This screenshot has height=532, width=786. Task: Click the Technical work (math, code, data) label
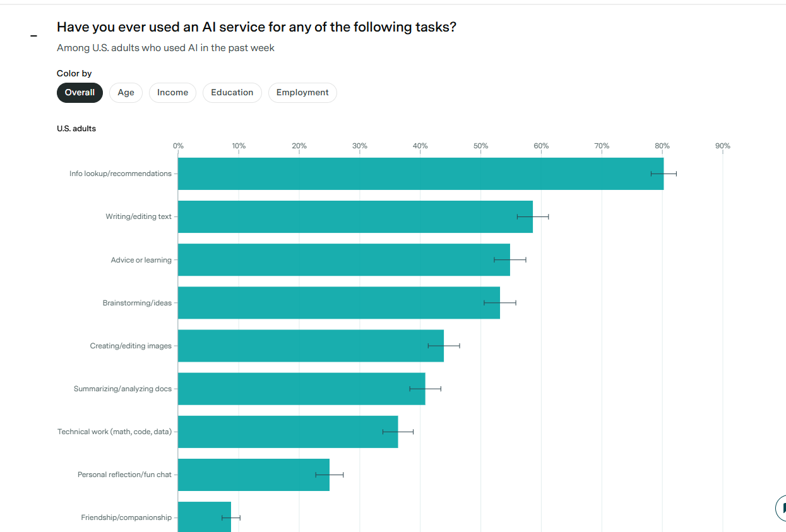[114, 432]
